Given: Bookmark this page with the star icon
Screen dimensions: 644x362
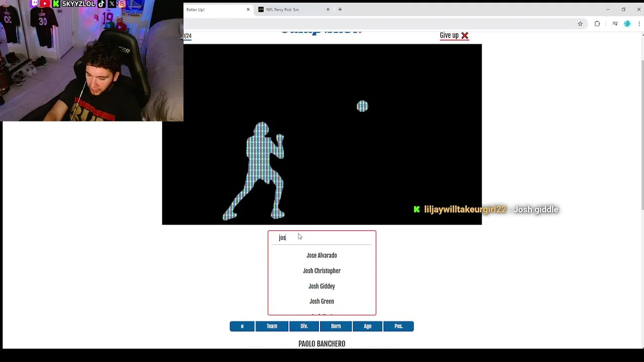Looking at the screenshot, I should pos(580,24).
